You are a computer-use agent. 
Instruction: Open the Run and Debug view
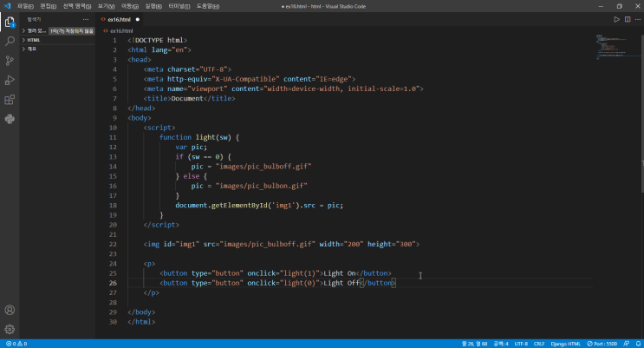click(10, 80)
